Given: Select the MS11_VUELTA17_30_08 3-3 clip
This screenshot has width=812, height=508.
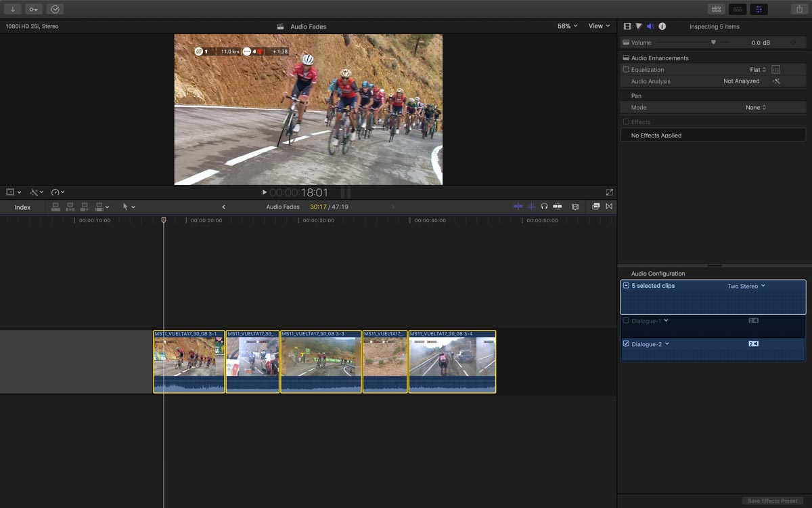Looking at the screenshot, I should [x=321, y=362].
